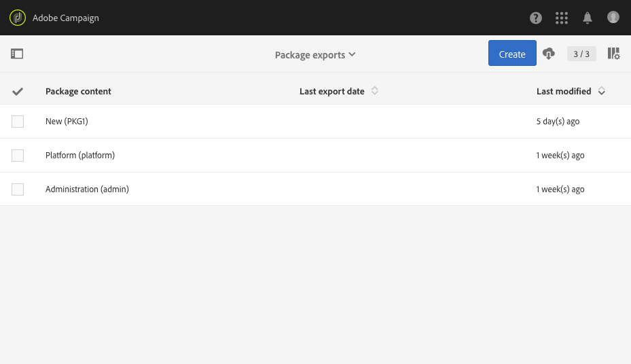Open the configure list columns icon

pos(613,54)
